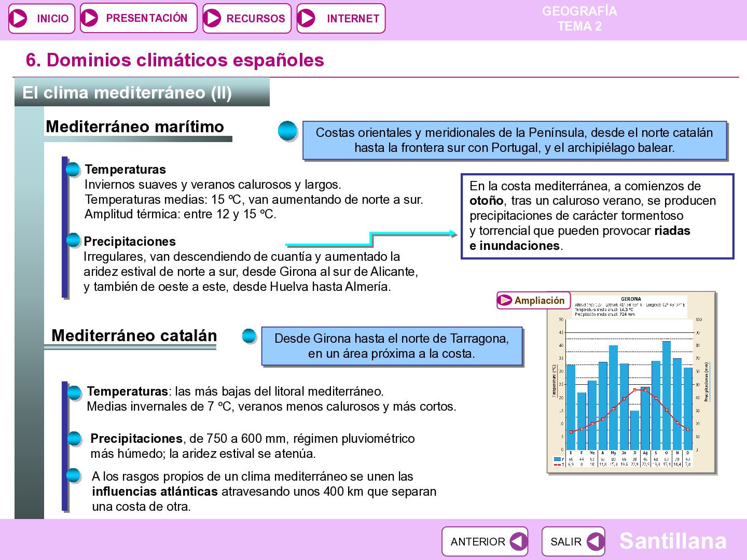Go to the INICIO section
The image size is (747, 560).
pyautogui.click(x=42, y=18)
